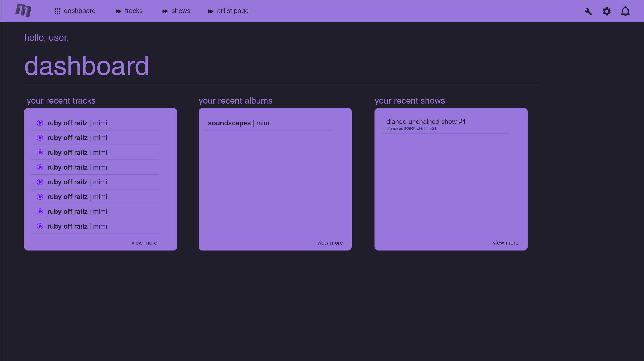Open the settings gear icon
Screen dimensions: 644x361
(606, 11)
